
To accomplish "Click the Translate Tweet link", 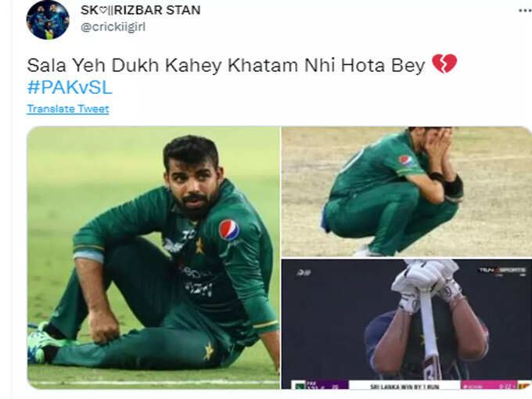I will [x=68, y=109].
